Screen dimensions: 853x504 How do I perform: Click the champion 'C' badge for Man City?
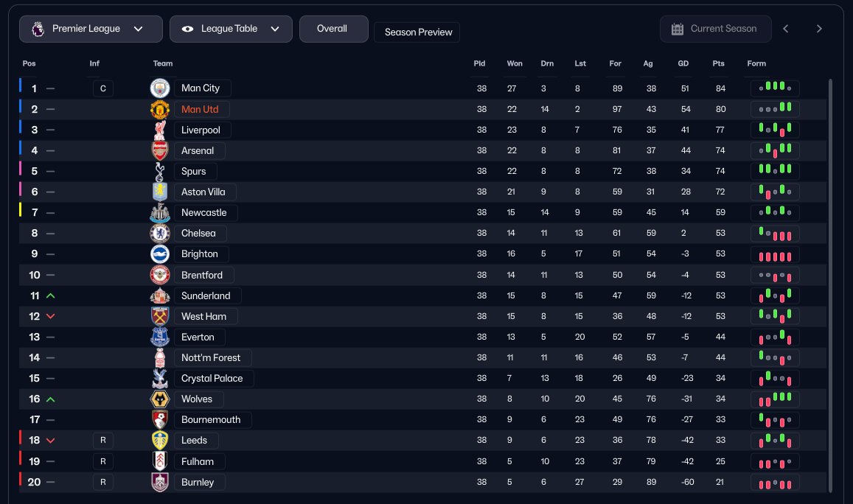pyautogui.click(x=102, y=89)
